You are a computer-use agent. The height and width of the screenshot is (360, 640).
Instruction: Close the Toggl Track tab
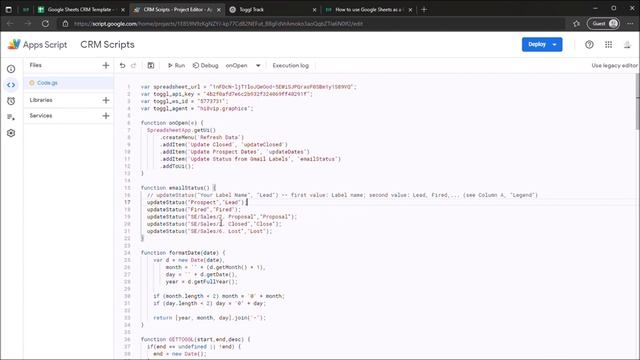point(314,10)
